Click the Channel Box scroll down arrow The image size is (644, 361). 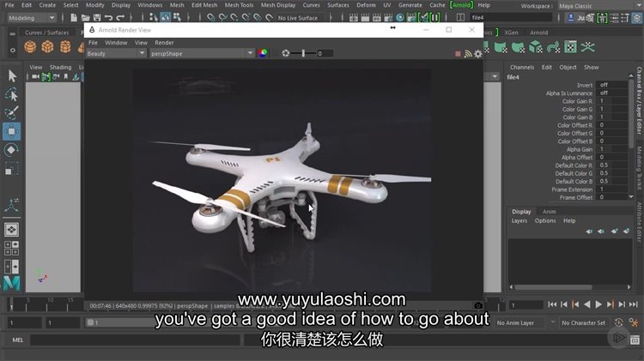coord(631,197)
